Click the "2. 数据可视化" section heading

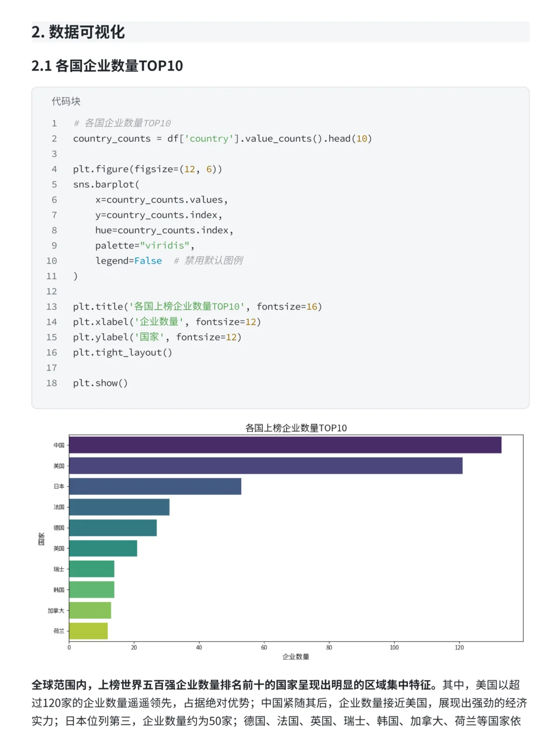point(78,32)
